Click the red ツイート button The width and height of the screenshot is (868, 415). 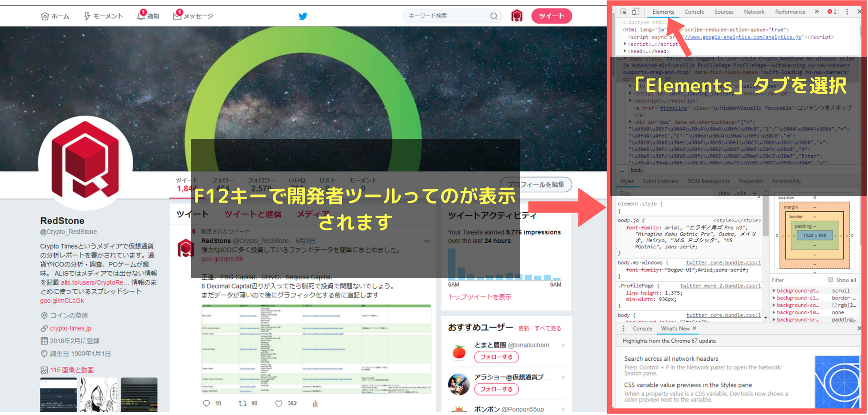pos(551,16)
